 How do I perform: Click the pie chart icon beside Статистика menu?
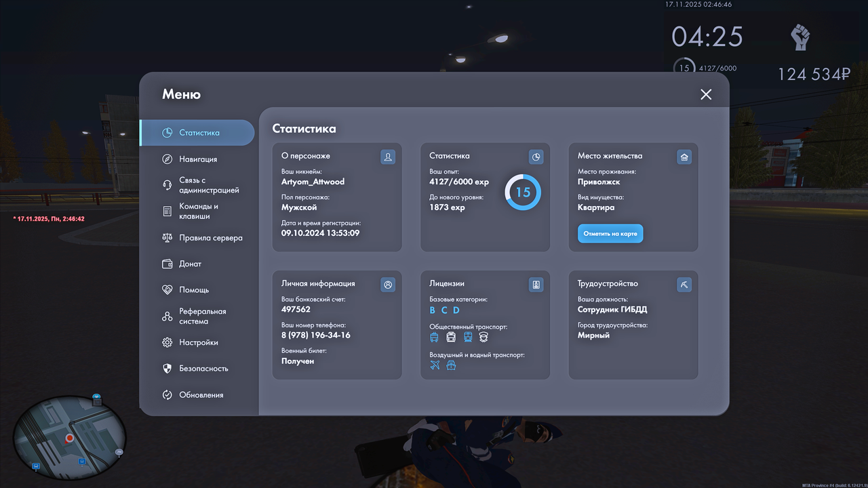pyautogui.click(x=167, y=133)
